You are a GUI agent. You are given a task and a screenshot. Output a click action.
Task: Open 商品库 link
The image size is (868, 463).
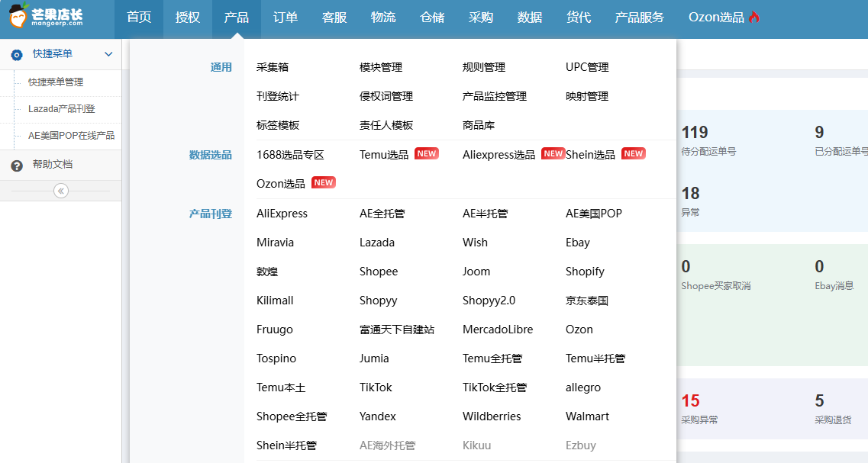(479, 126)
